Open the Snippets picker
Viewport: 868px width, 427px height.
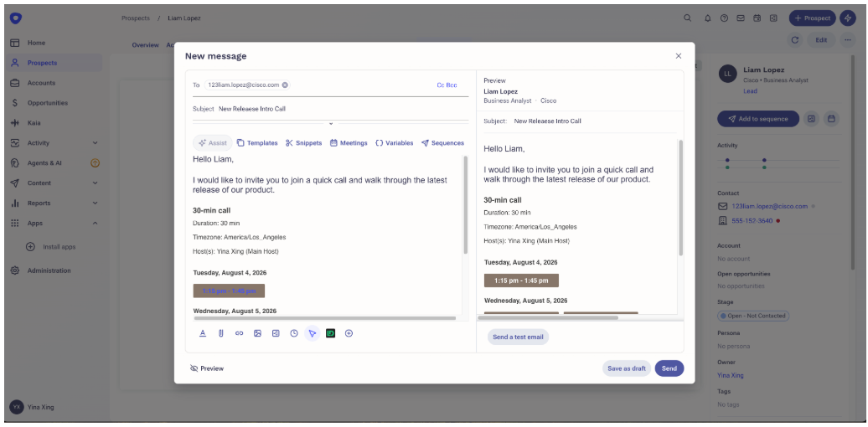pyautogui.click(x=303, y=142)
